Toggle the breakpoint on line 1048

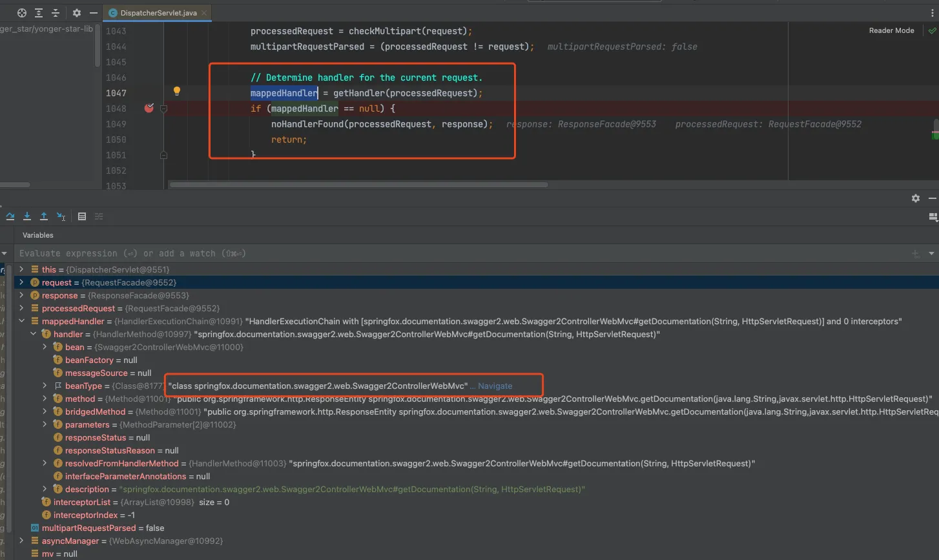pos(149,109)
